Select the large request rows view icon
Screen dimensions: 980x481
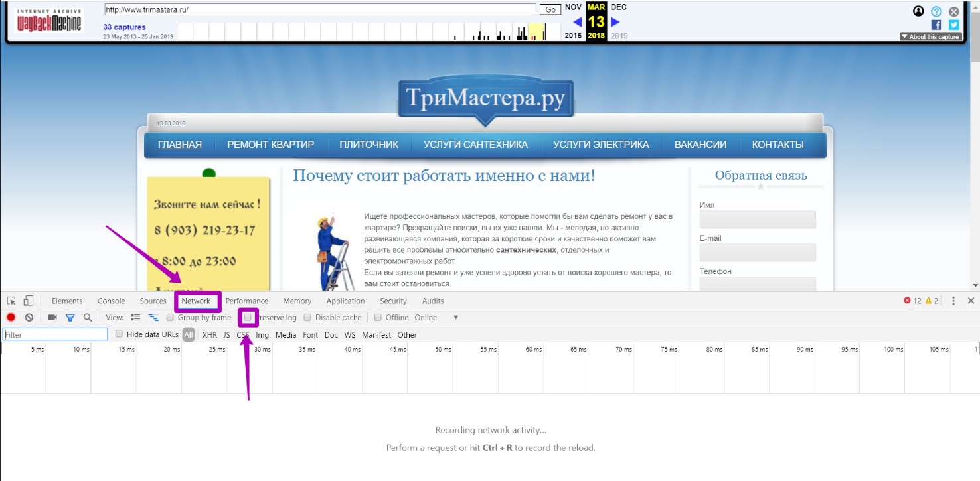[135, 318]
